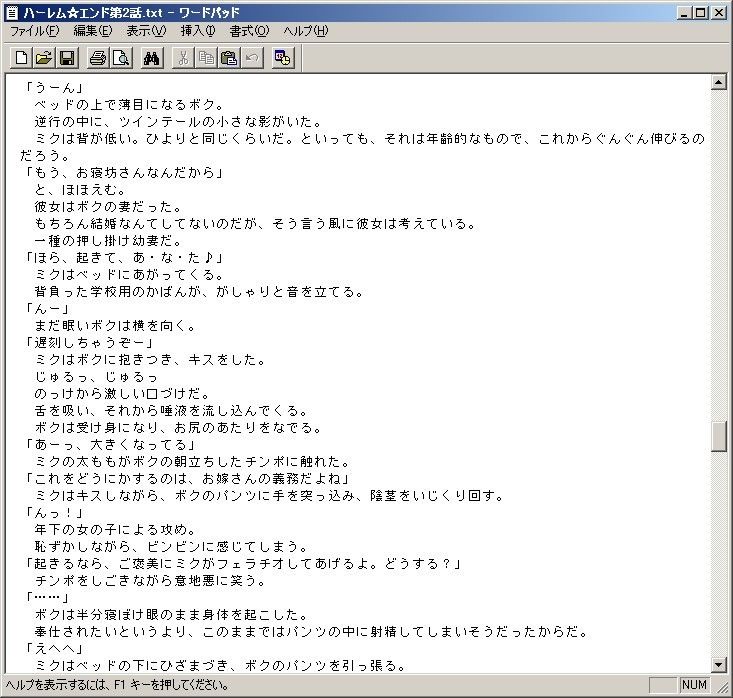Click the binoculars Find icon

[152, 58]
